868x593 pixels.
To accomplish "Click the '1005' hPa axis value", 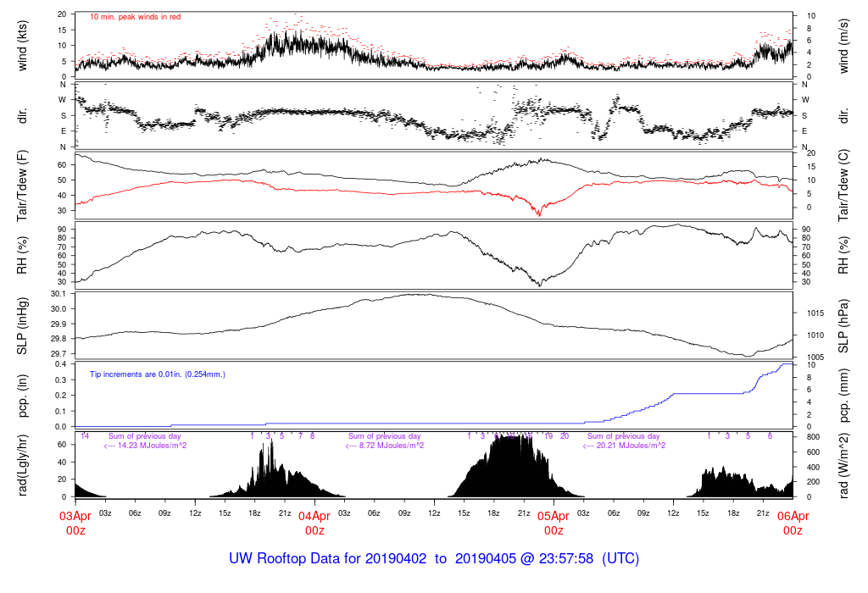I will pos(815,357).
